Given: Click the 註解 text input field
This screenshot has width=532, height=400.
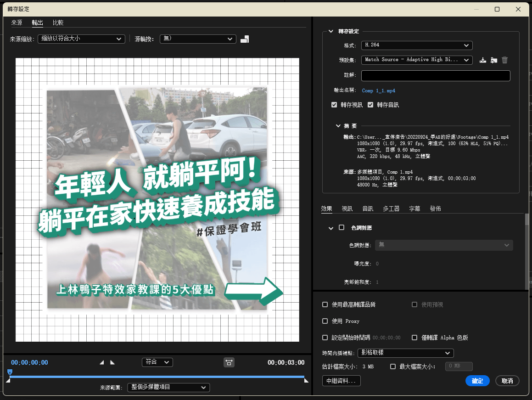Looking at the screenshot, I should (435, 76).
